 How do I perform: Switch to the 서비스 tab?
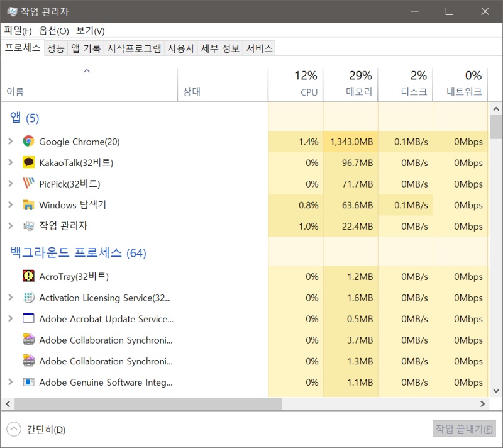click(x=259, y=48)
